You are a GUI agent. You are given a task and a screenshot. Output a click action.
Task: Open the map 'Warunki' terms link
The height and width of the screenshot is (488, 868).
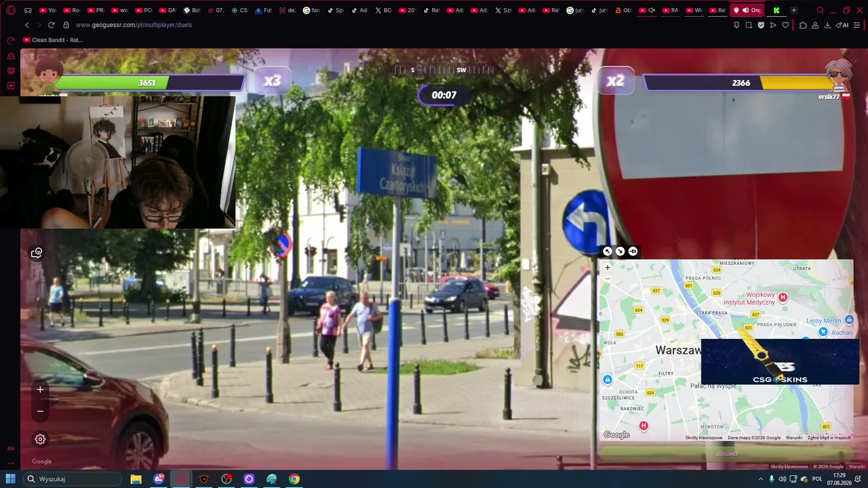tap(794, 438)
